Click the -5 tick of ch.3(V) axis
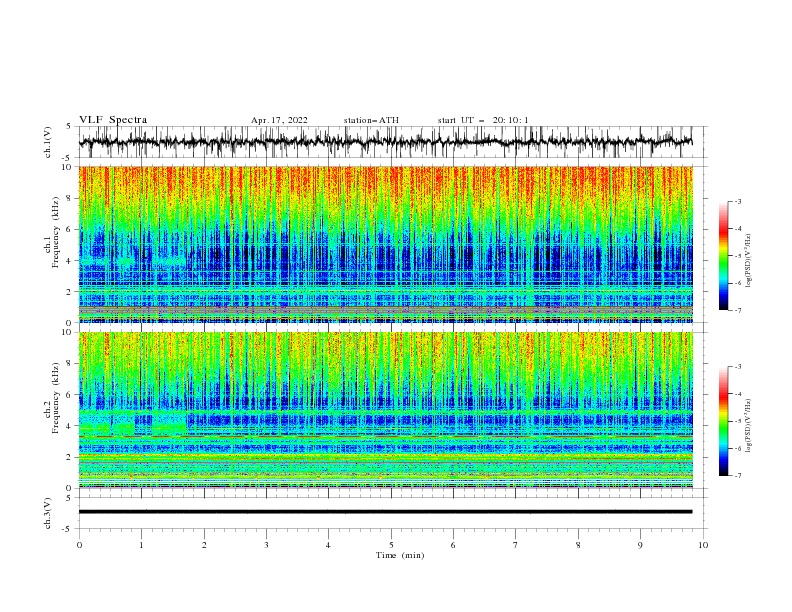The height and width of the screenshot is (612, 792). pyautogui.click(x=68, y=529)
